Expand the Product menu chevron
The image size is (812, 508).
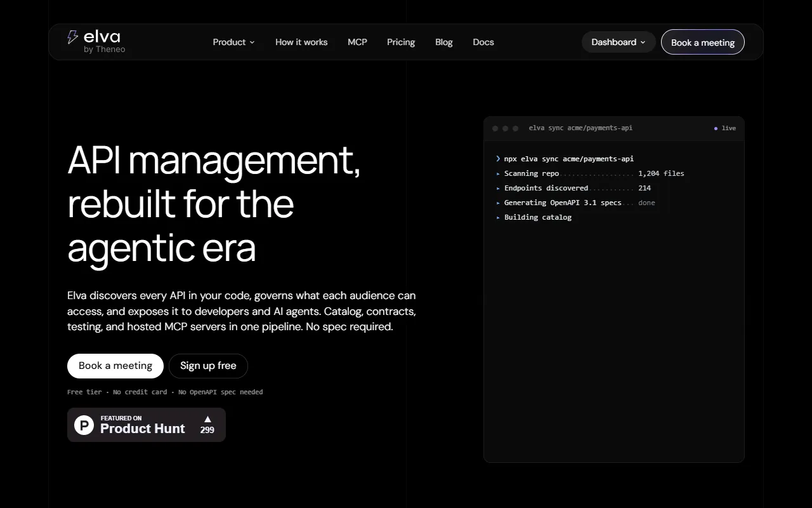pyautogui.click(x=252, y=43)
